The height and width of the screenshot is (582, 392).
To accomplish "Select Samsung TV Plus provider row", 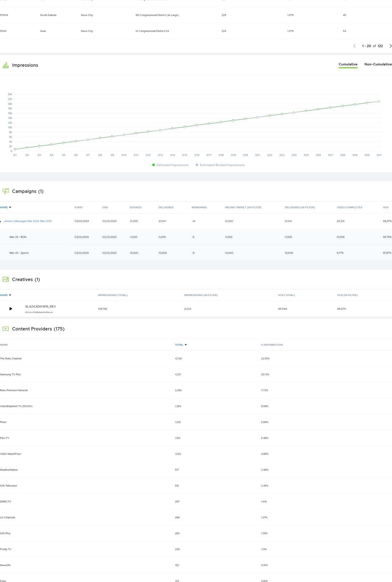I will [x=196, y=374].
